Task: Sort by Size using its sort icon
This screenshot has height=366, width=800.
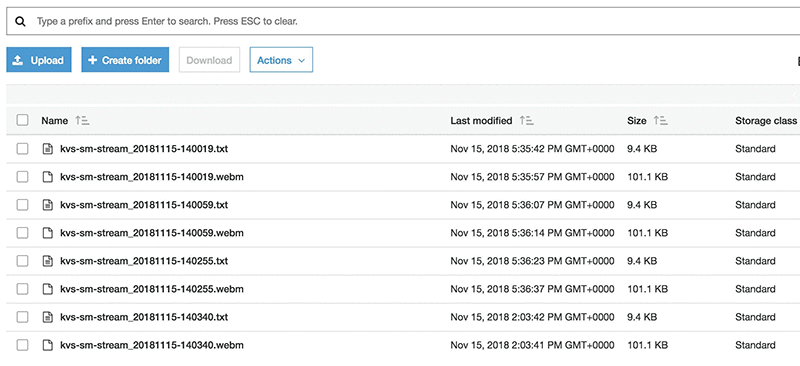Action: [661, 121]
